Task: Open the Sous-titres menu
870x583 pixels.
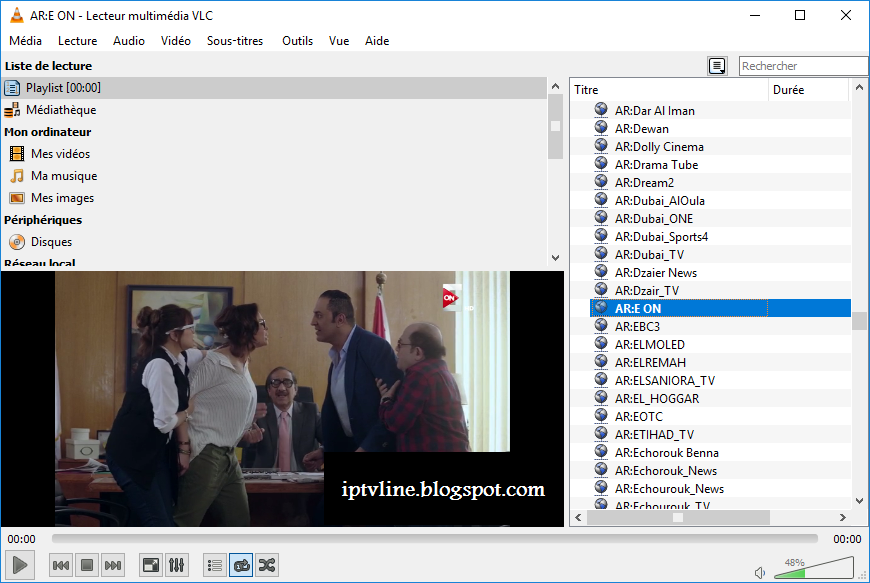Action: point(235,41)
